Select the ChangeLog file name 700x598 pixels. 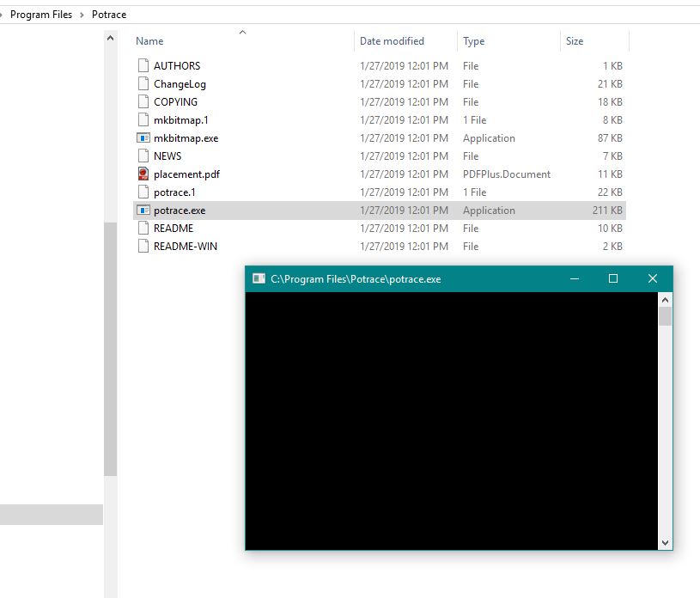(180, 84)
